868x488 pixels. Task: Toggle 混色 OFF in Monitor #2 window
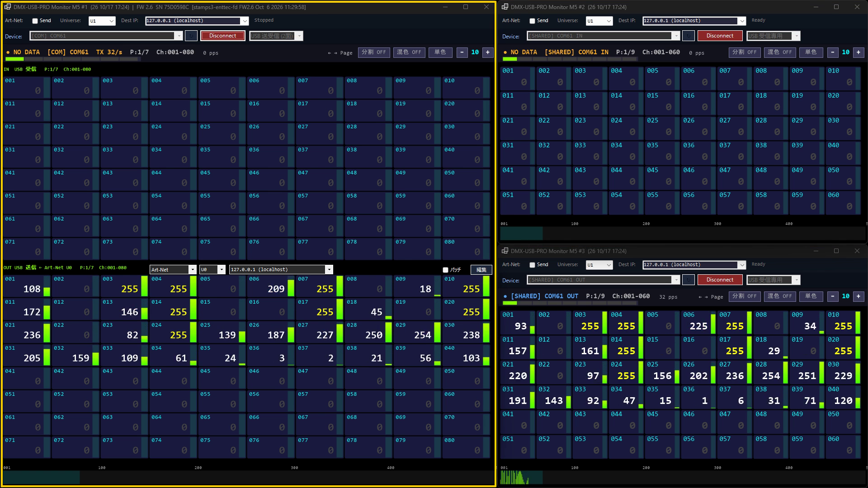(x=780, y=52)
